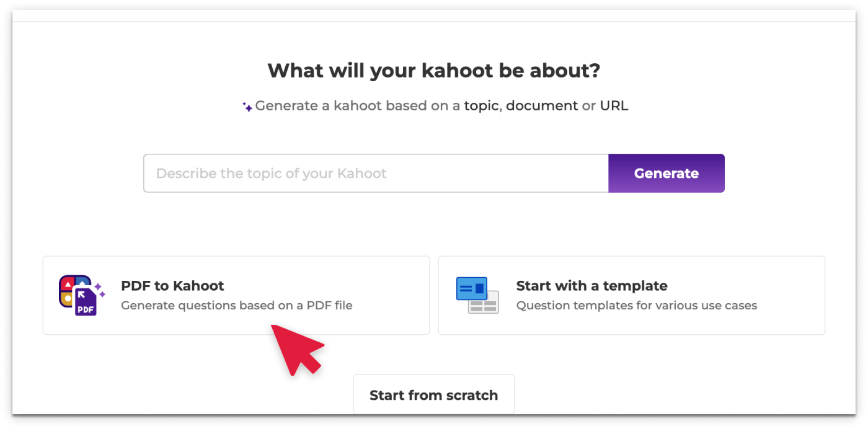The height and width of the screenshot is (429, 868).
Task: Click the Start with a template heading
Action: point(592,286)
